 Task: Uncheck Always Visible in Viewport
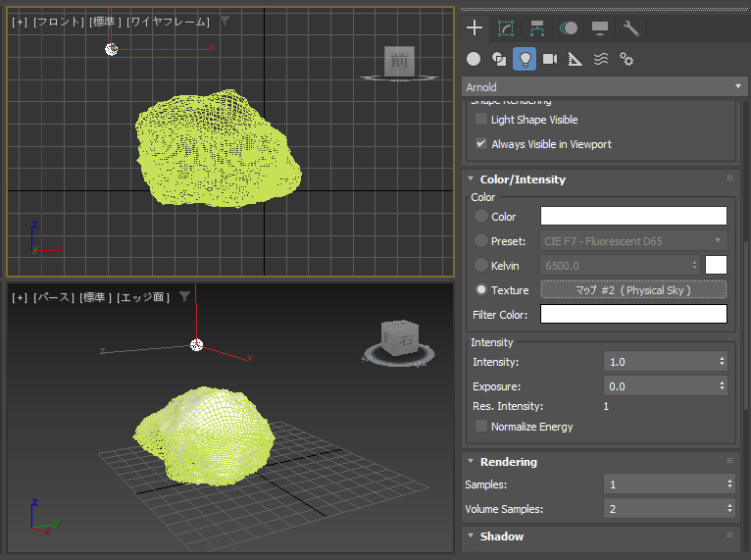tap(480, 143)
